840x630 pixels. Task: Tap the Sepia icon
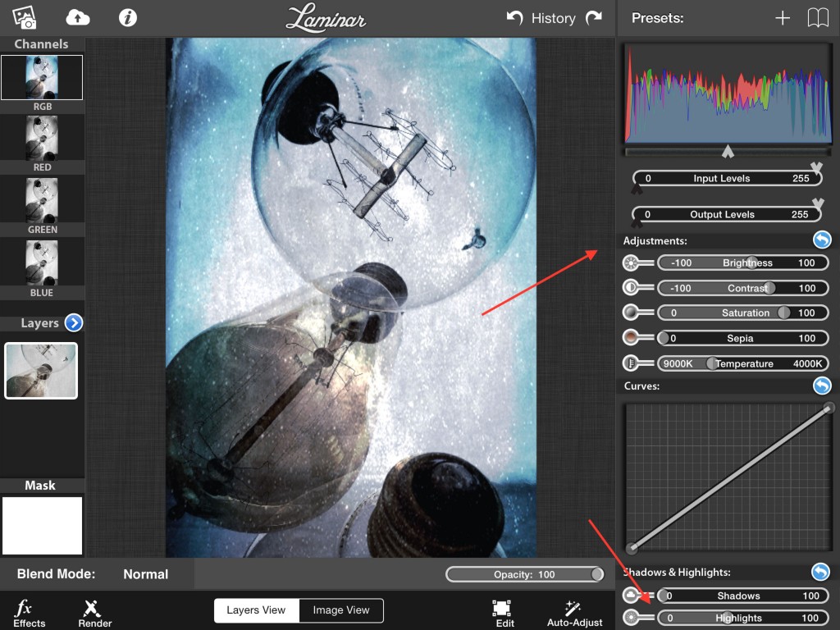pos(631,337)
